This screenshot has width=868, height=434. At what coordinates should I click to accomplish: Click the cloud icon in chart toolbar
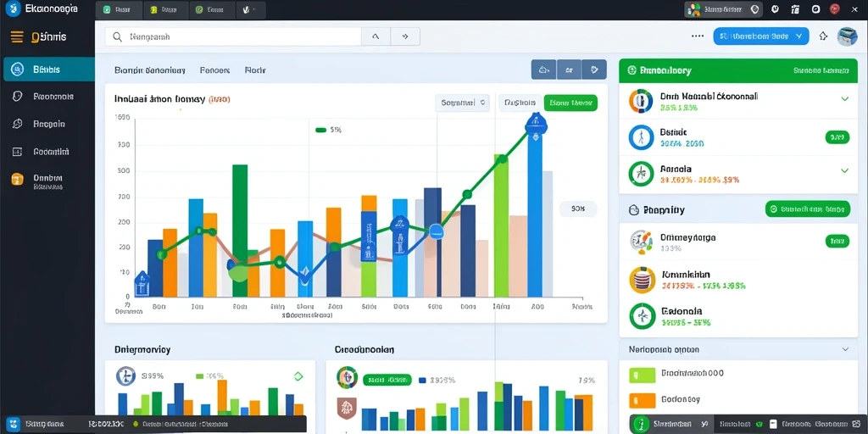[x=543, y=70]
